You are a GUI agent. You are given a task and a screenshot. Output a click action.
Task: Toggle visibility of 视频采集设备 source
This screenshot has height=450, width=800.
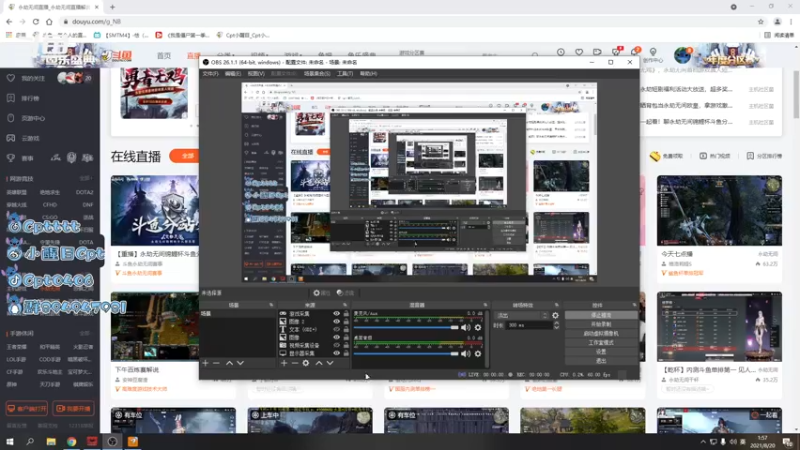[336, 345]
